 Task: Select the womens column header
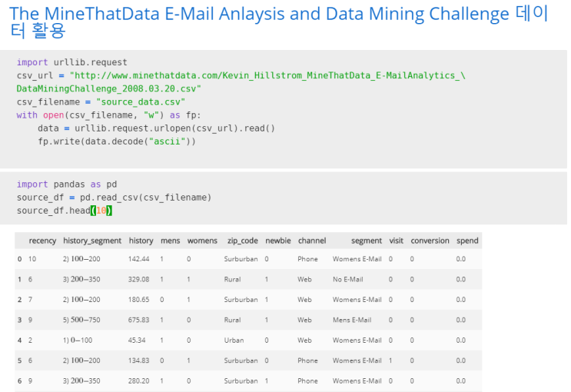(202, 241)
